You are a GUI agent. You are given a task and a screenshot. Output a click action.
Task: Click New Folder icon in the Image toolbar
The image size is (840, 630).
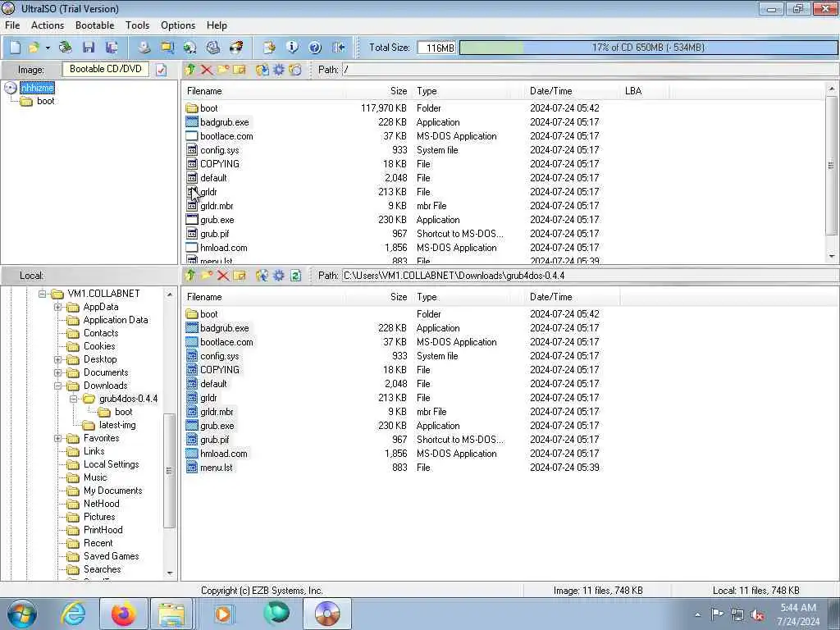[223, 70]
